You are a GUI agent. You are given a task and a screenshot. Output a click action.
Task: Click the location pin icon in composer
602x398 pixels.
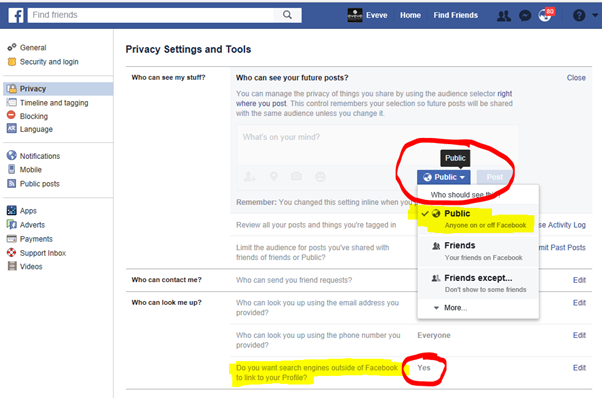pos(273,177)
